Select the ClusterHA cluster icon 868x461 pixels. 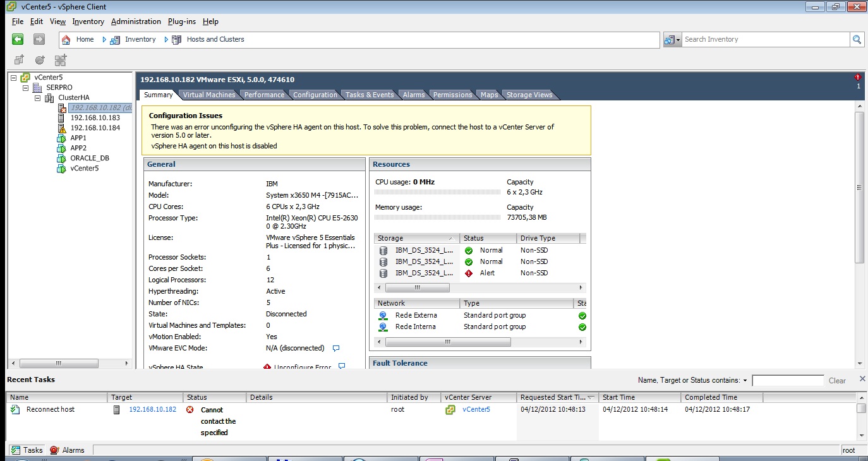49,97
